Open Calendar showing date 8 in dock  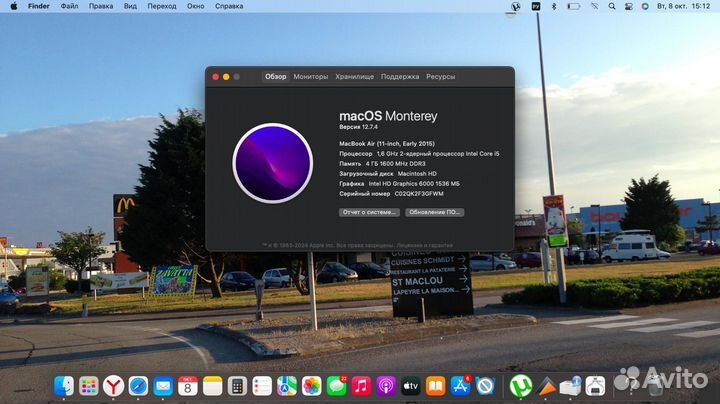(188, 386)
